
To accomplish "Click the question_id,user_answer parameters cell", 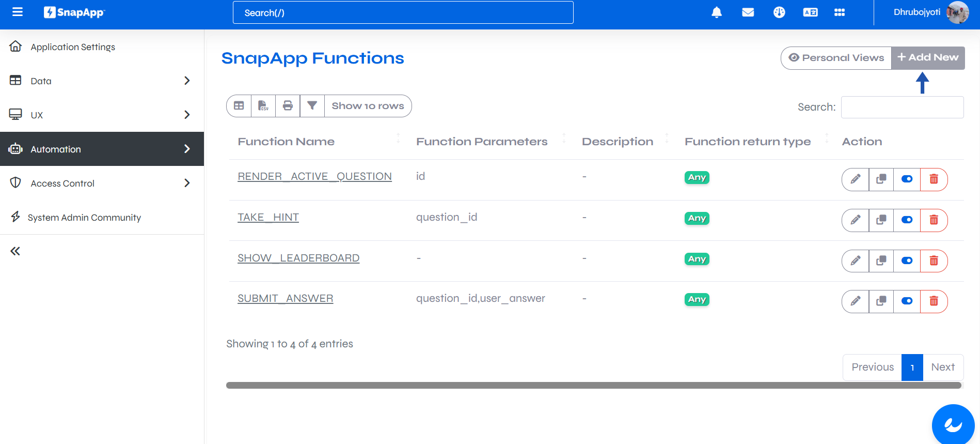I will 481,298.
